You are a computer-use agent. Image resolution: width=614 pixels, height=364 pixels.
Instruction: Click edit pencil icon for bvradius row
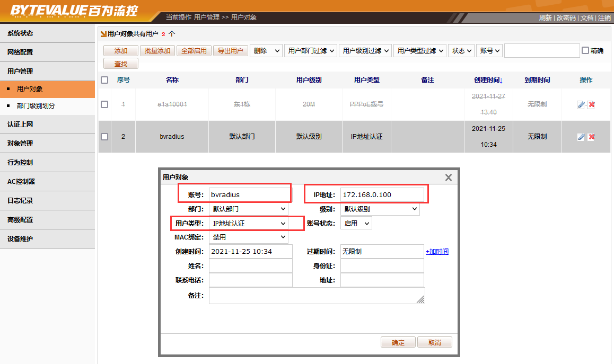[581, 137]
